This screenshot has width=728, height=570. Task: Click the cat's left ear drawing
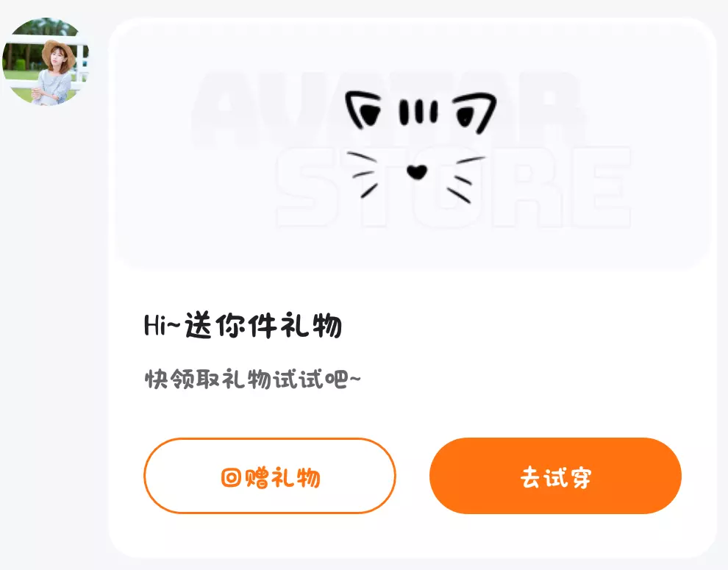click(363, 110)
